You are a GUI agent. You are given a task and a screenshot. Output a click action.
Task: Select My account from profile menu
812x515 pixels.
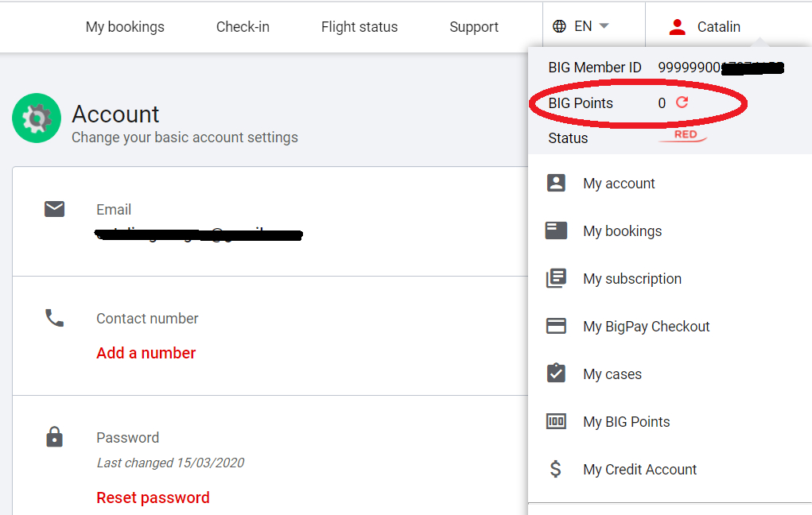point(619,184)
